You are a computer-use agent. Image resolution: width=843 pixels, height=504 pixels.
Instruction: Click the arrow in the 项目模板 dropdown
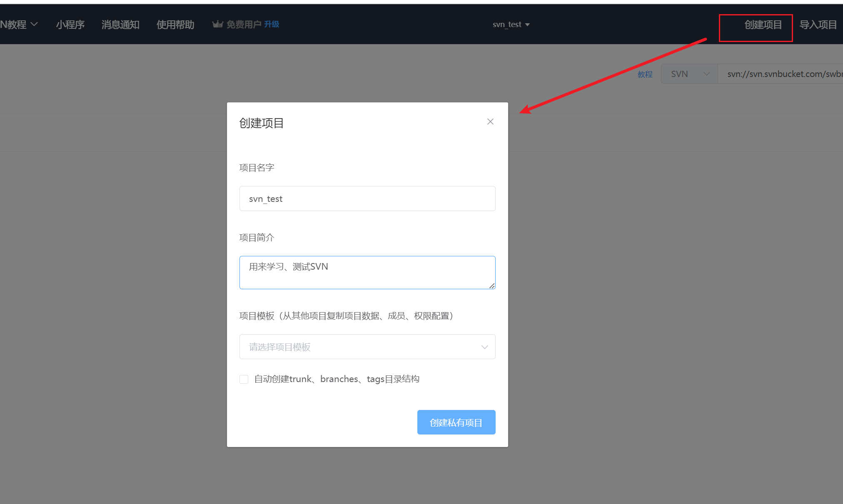coord(484,347)
